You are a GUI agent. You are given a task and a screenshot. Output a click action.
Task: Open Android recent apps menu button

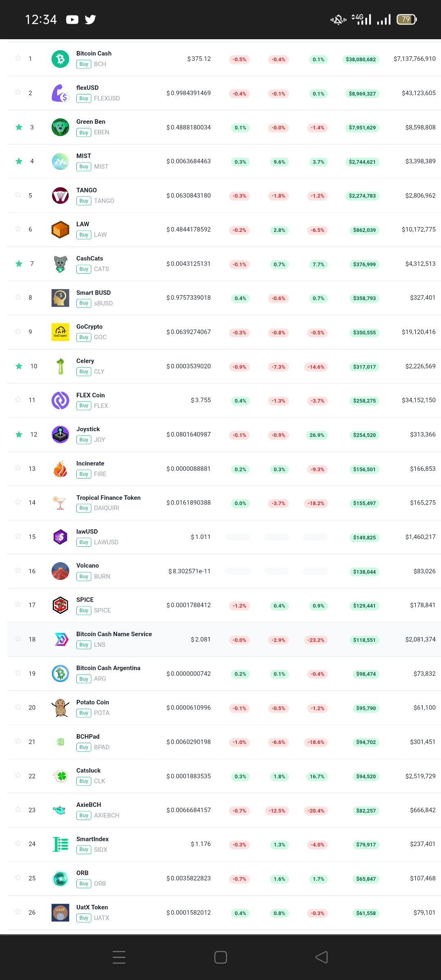119,957
